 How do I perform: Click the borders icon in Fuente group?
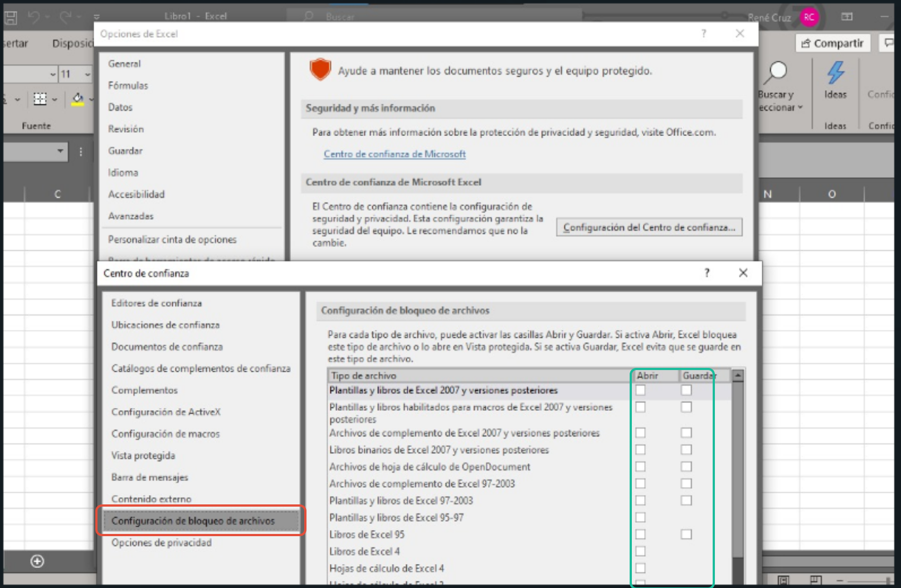coord(40,99)
